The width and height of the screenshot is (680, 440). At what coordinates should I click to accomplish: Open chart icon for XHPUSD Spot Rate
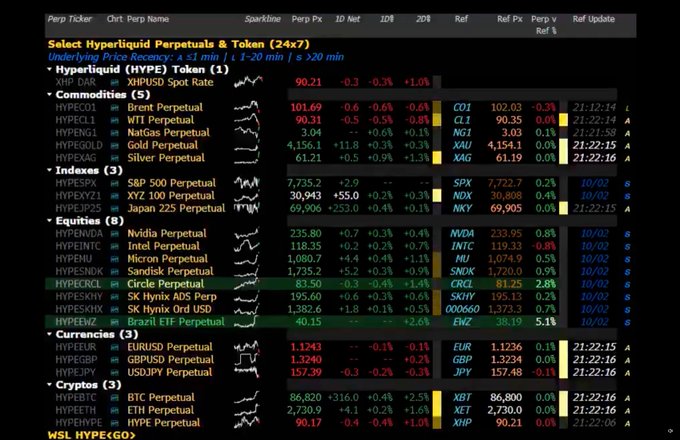pos(114,82)
